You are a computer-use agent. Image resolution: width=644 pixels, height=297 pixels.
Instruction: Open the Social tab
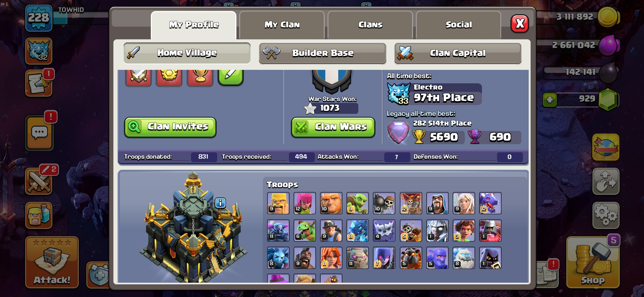pyautogui.click(x=459, y=25)
